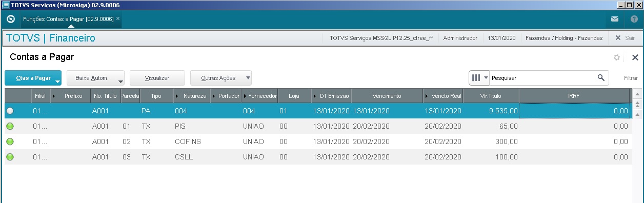Click the 004 natureza cell
This screenshot has height=203, width=644.
[192, 111]
